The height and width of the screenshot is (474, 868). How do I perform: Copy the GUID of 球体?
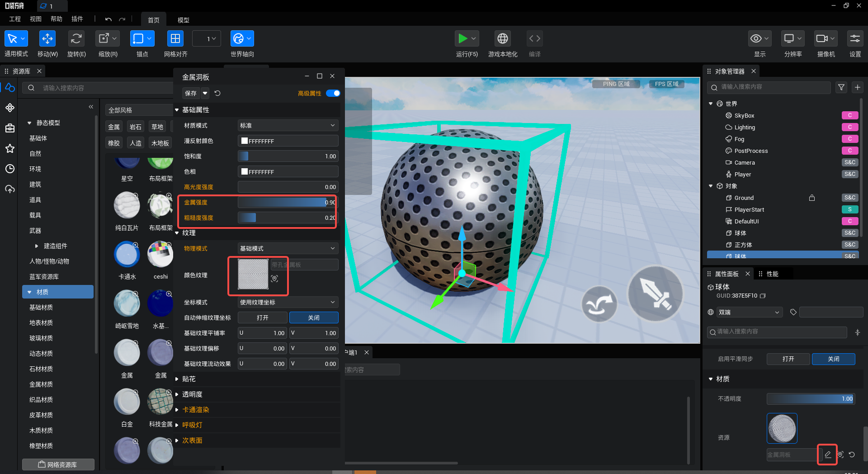click(x=763, y=296)
